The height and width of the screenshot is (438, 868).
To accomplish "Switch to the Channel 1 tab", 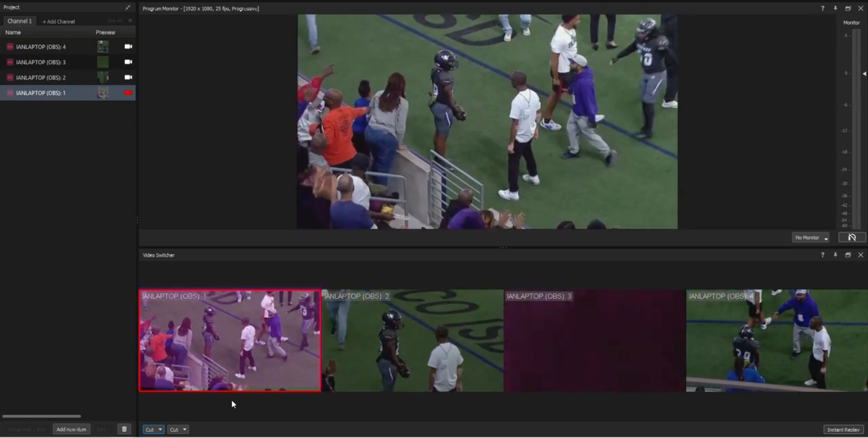I will (19, 21).
